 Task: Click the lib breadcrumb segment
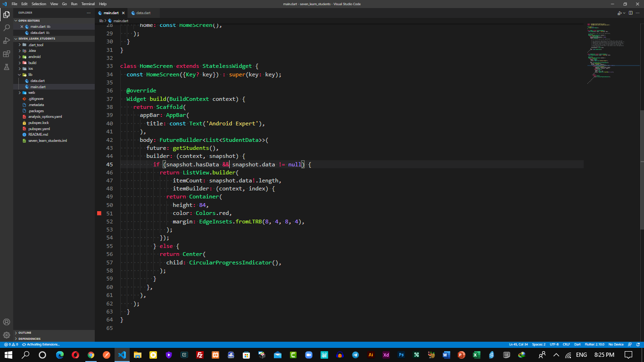[x=101, y=21]
